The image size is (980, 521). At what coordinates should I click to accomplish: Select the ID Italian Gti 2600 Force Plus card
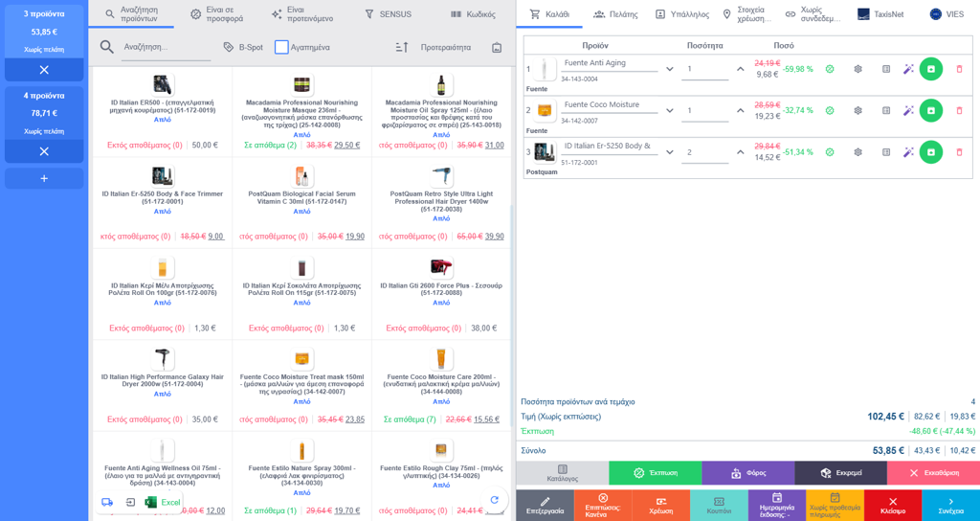(441, 295)
